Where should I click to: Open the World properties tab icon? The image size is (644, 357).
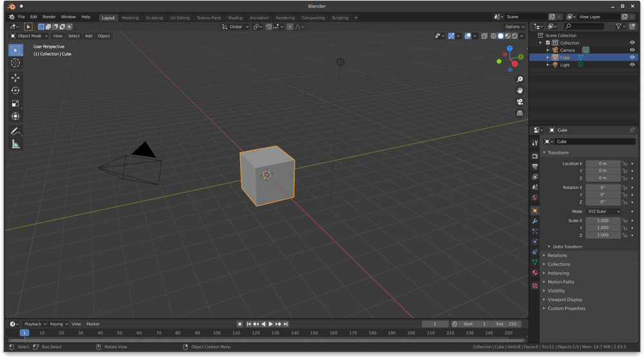535,197
